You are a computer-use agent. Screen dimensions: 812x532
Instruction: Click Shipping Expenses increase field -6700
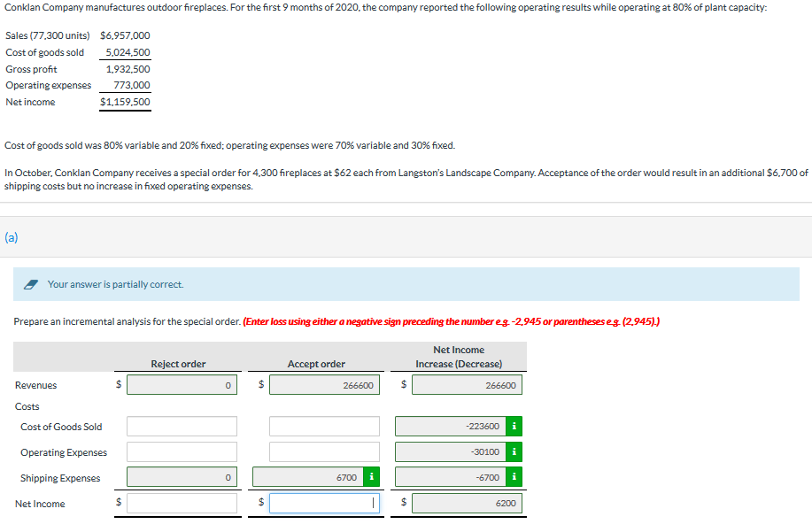pos(451,477)
